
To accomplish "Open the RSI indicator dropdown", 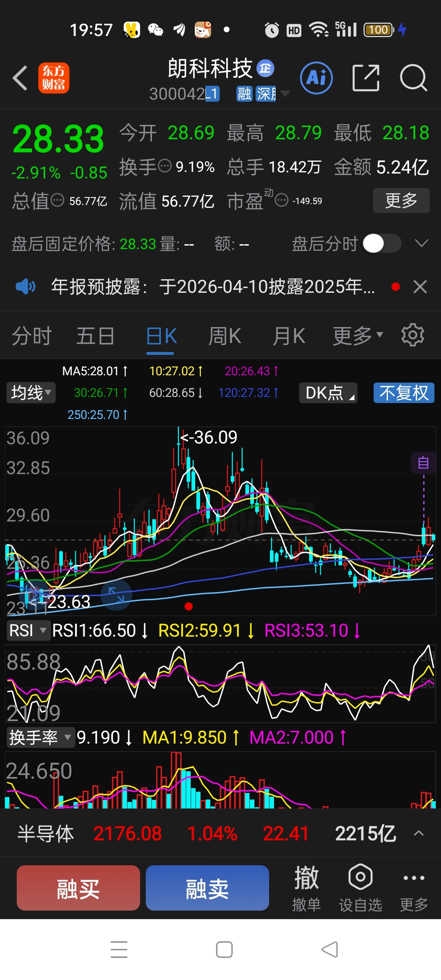I will coord(28,630).
